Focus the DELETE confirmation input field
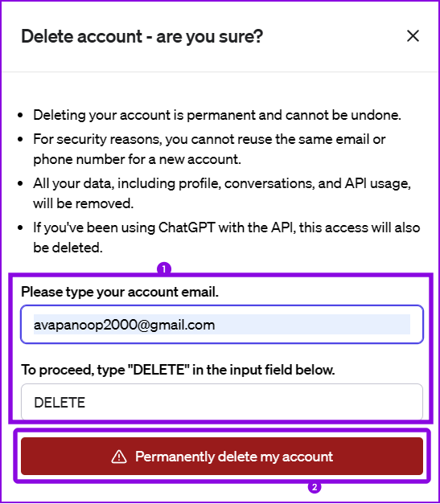440x504 pixels. pyautogui.click(x=222, y=402)
